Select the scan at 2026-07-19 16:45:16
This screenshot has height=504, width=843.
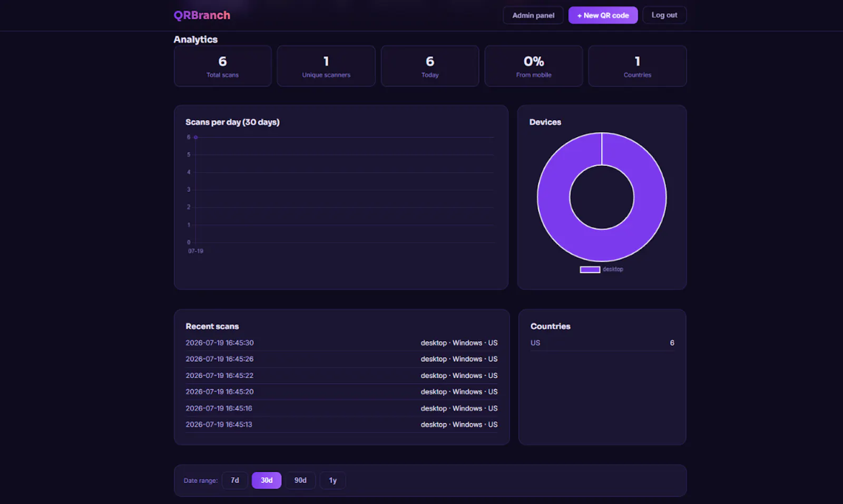(341, 408)
